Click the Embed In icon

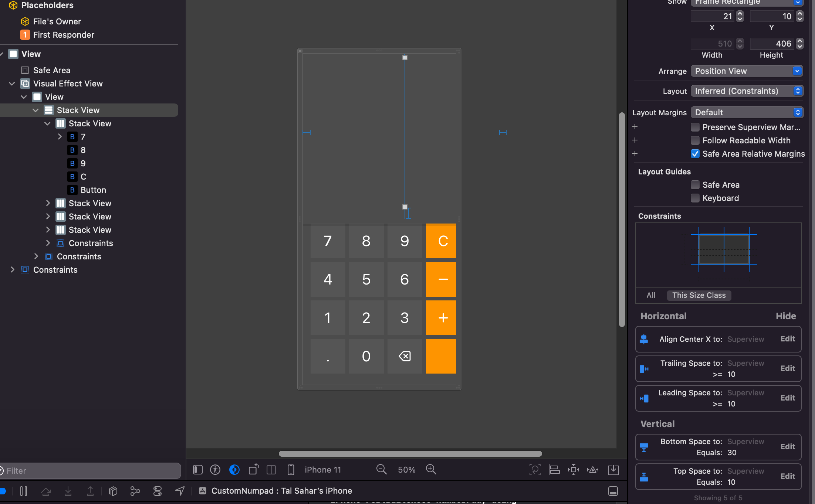click(613, 470)
